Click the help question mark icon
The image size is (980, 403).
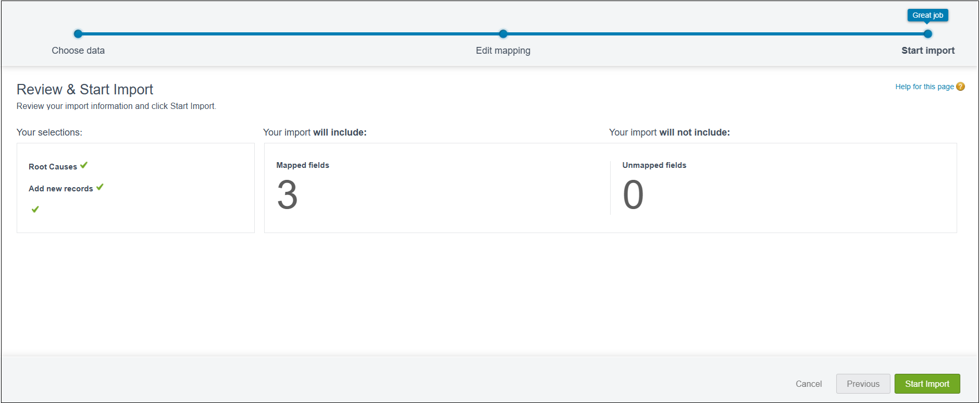[x=960, y=87]
